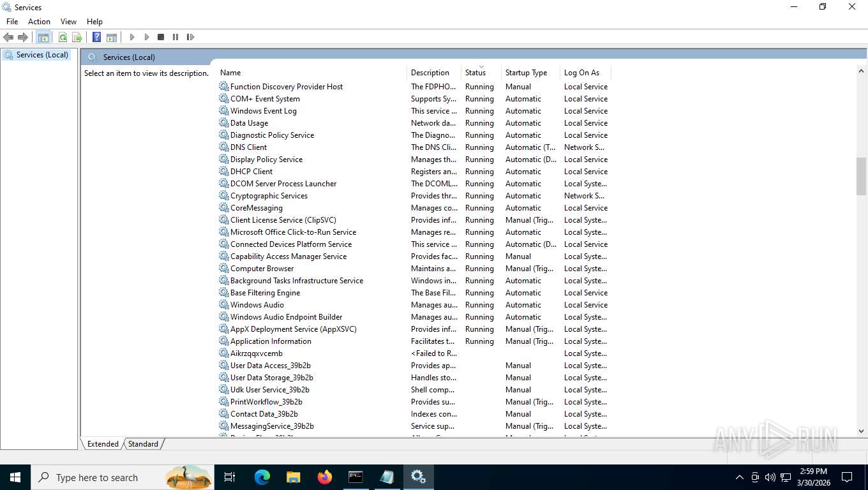Sort by the Description column header

tap(434, 73)
